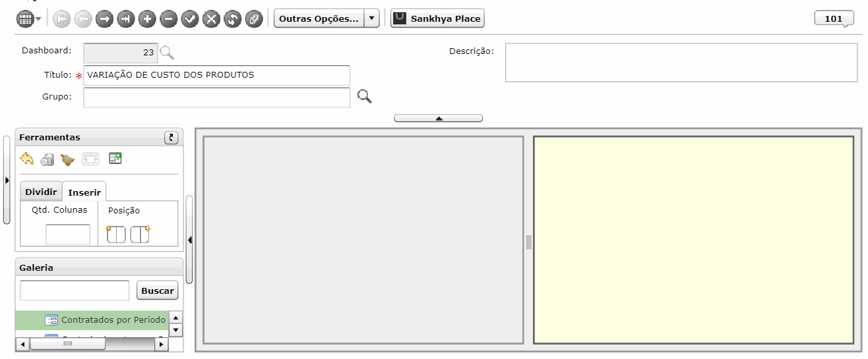Image resolution: width=868 pixels, height=359 pixels.
Task: Open the Grupo lookup magnifier
Action: [x=365, y=97]
